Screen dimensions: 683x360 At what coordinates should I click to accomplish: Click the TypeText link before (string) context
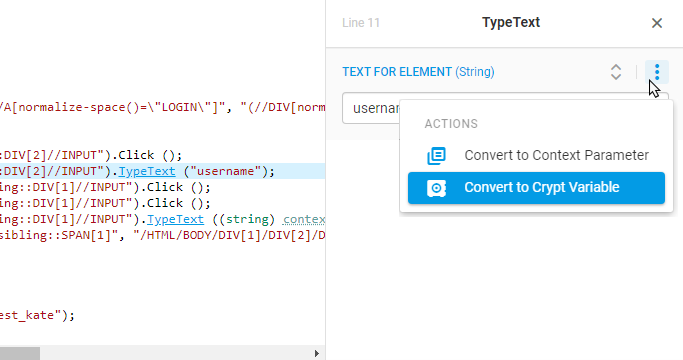[175, 219]
